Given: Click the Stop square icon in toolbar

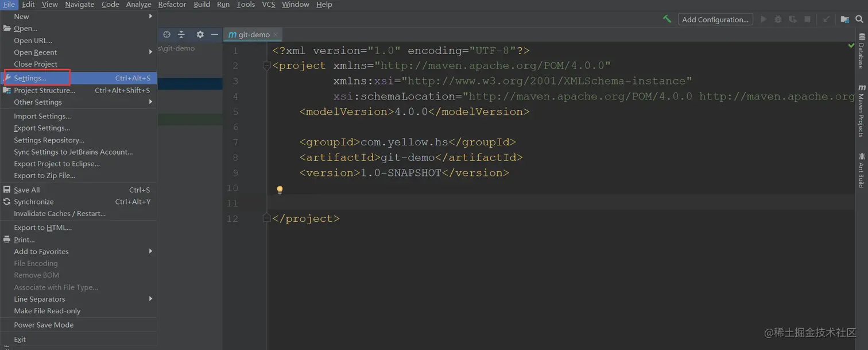Looking at the screenshot, I should click(807, 19).
